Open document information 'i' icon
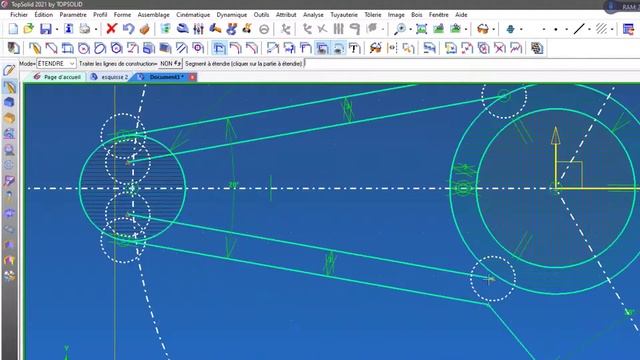 point(69,29)
